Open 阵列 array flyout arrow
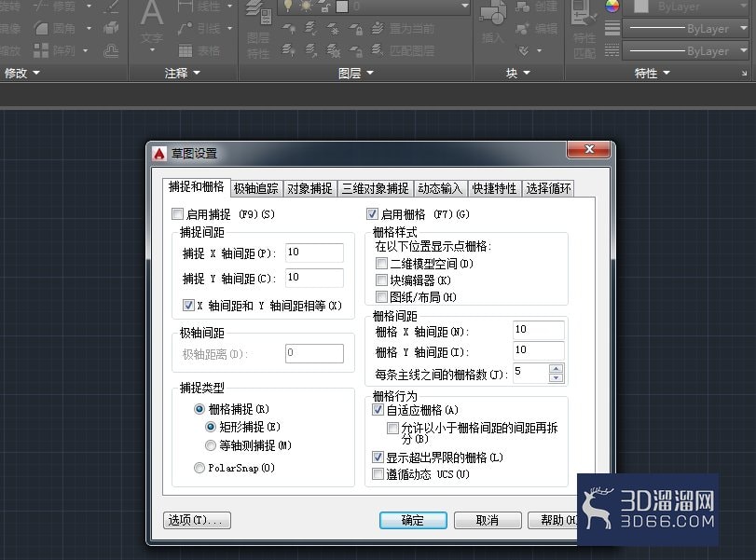Image resolution: width=756 pixels, height=560 pixels. [86, 50]
